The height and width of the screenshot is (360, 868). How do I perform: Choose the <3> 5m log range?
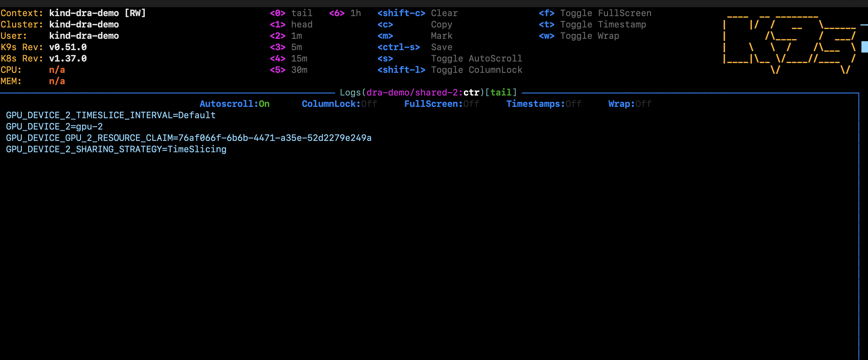286,47
